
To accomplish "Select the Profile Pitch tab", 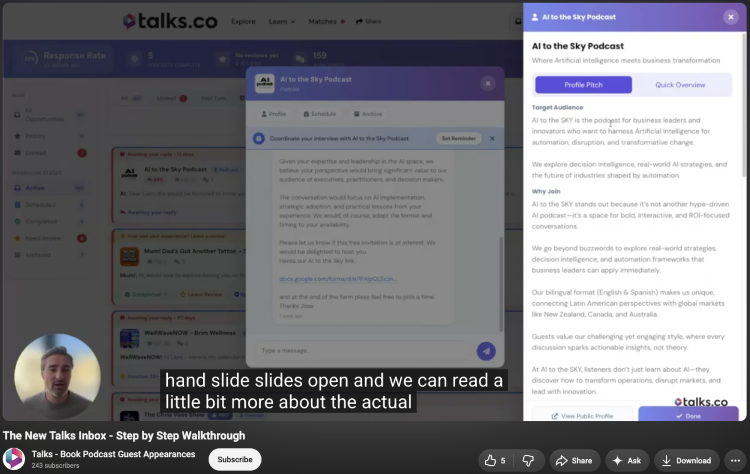I will click(x=583, y=85).
